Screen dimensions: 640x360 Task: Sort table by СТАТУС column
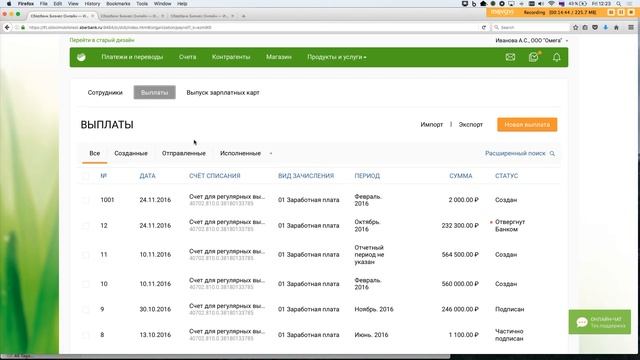pos(507,176)
